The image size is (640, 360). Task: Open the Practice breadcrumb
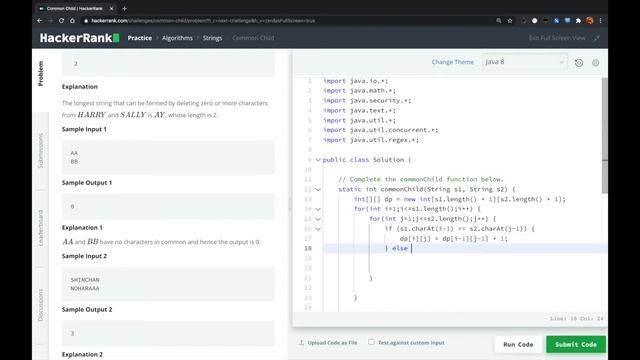point(140,38)
